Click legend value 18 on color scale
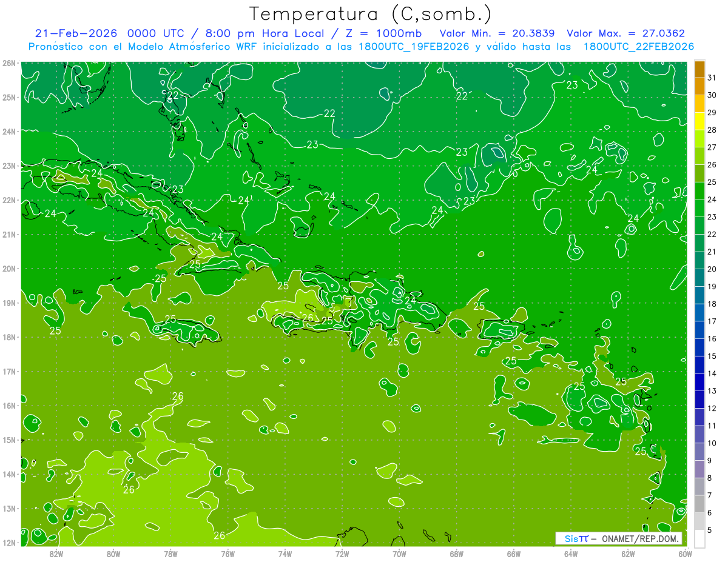Viewport: 728px width, 562px height. (712, 304)
